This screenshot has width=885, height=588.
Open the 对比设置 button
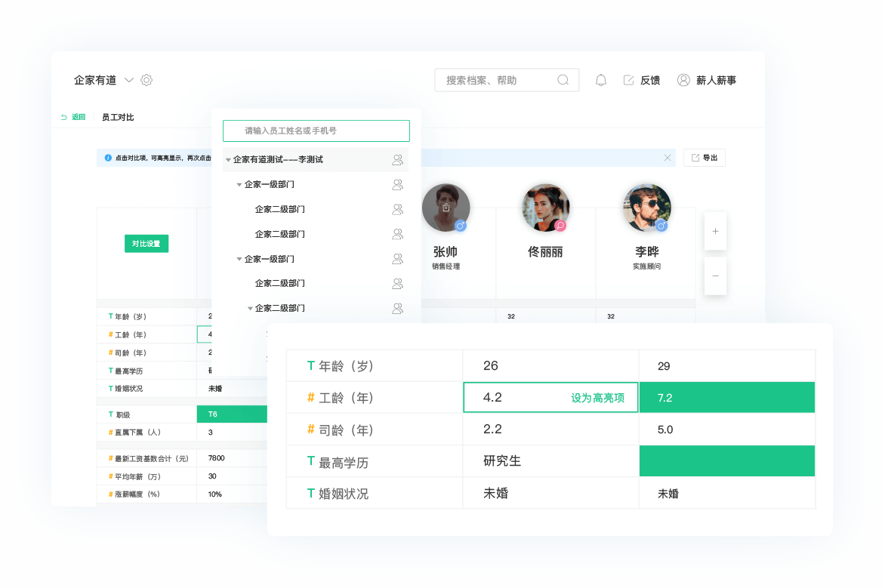146,244
